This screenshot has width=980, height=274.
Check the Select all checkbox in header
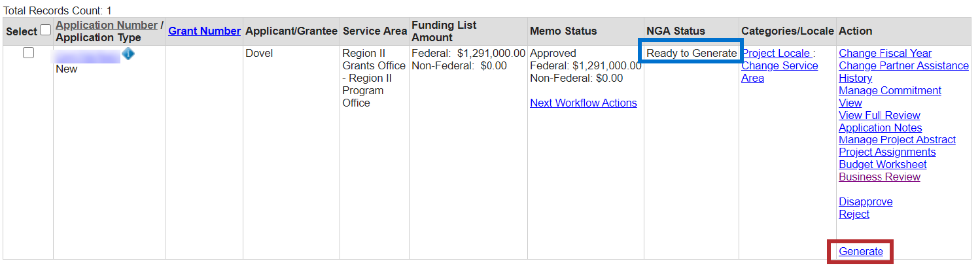click(x=45, y=30)
